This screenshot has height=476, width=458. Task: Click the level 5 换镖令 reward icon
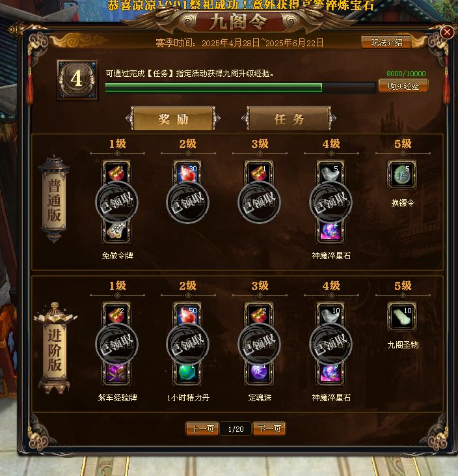[402, 175]
